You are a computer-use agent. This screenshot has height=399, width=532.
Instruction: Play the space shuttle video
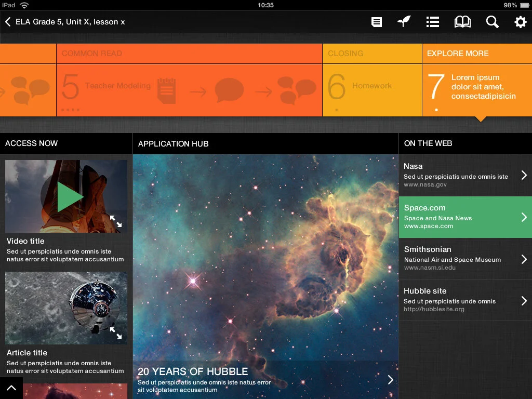click(70, 197)
